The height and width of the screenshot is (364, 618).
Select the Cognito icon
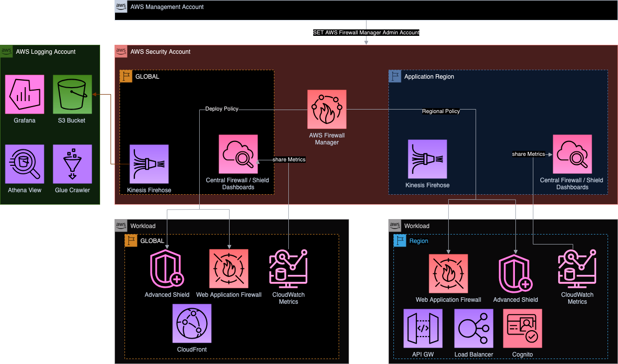pos(522,329)
